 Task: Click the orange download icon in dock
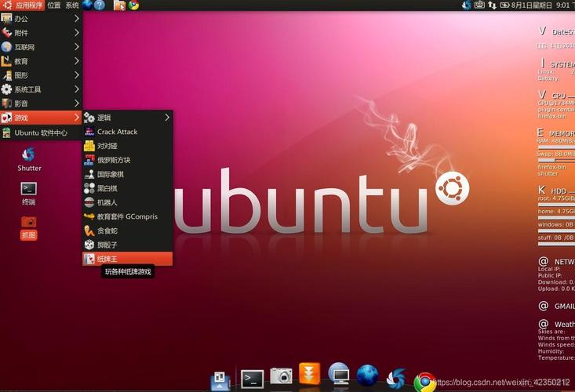[x=309, y=374]
